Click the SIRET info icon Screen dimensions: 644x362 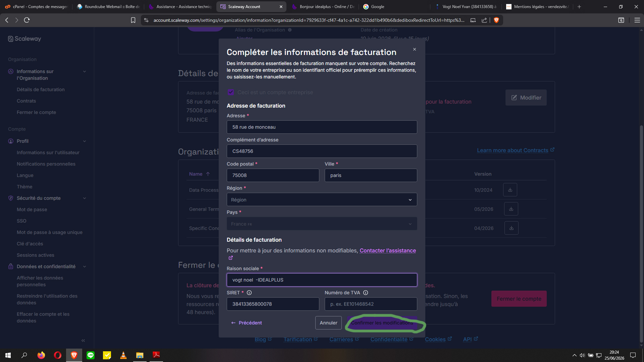249,293
